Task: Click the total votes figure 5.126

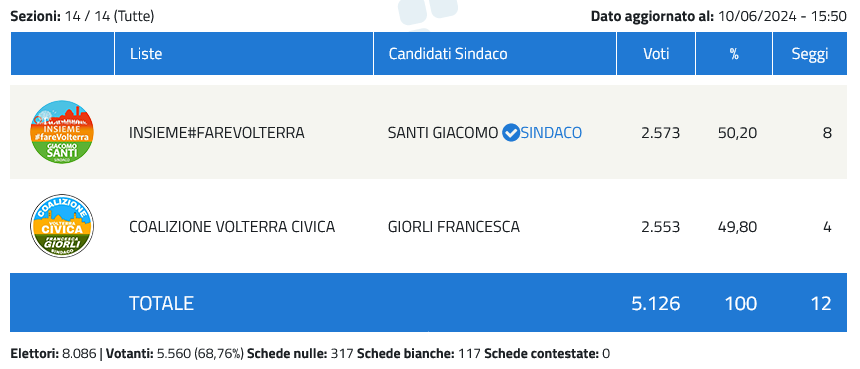Action: [656, 303]
